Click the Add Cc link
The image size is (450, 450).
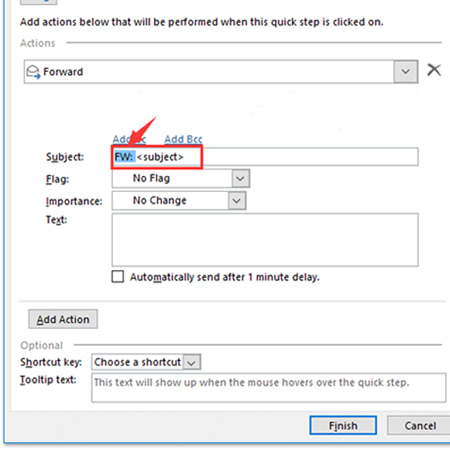pos(129,139)
